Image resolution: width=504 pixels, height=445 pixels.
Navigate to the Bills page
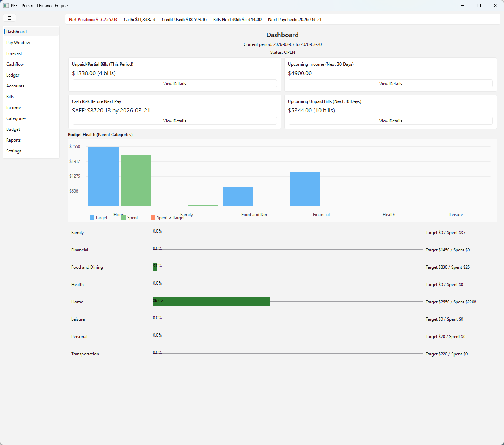10,96
